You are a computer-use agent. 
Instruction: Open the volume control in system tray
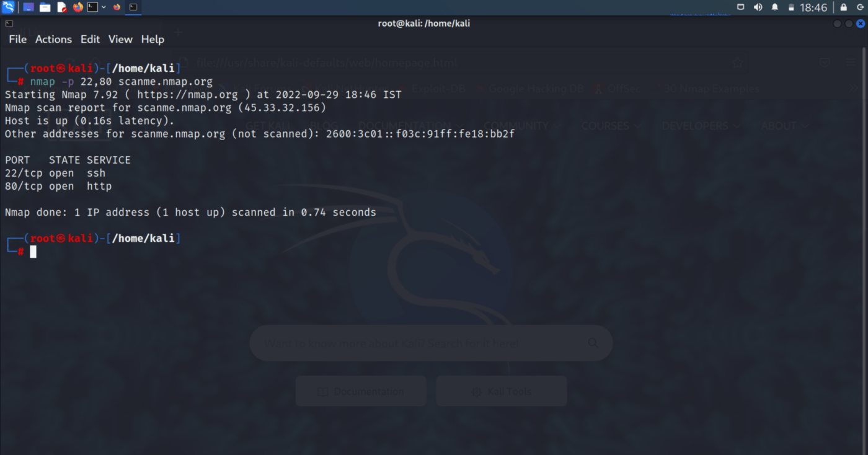pos(758,7)
